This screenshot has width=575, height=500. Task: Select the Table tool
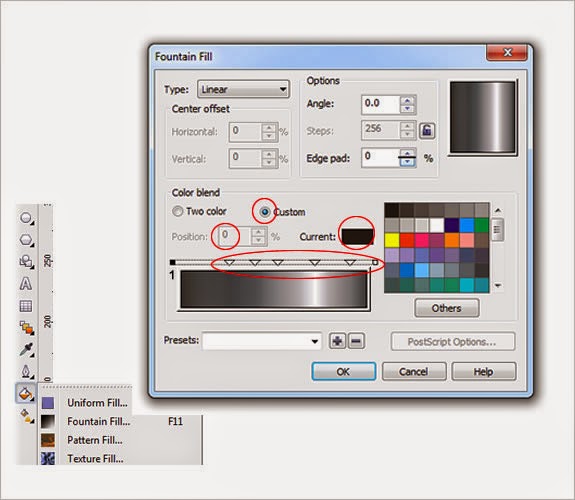pos(26,306)
